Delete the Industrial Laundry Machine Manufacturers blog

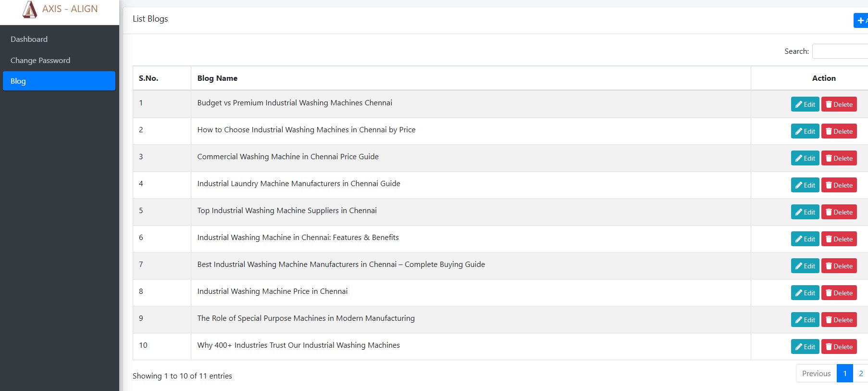[839, 185]
